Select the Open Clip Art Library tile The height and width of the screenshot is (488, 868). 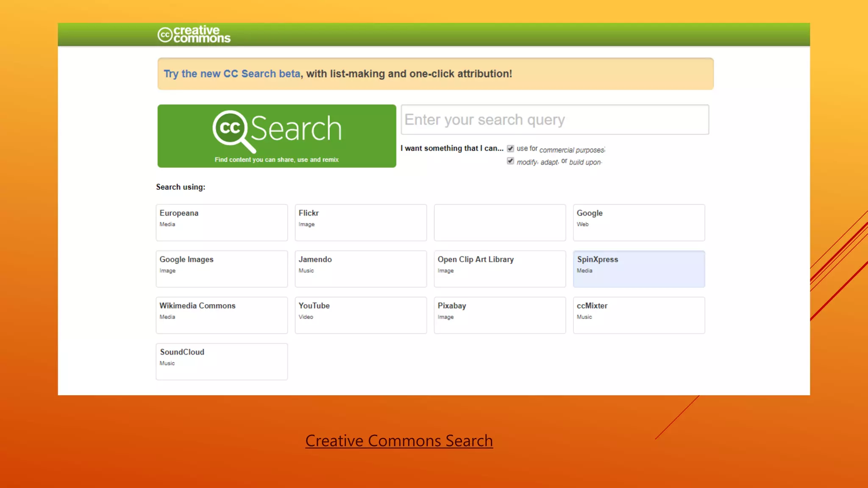click(499, 269)
